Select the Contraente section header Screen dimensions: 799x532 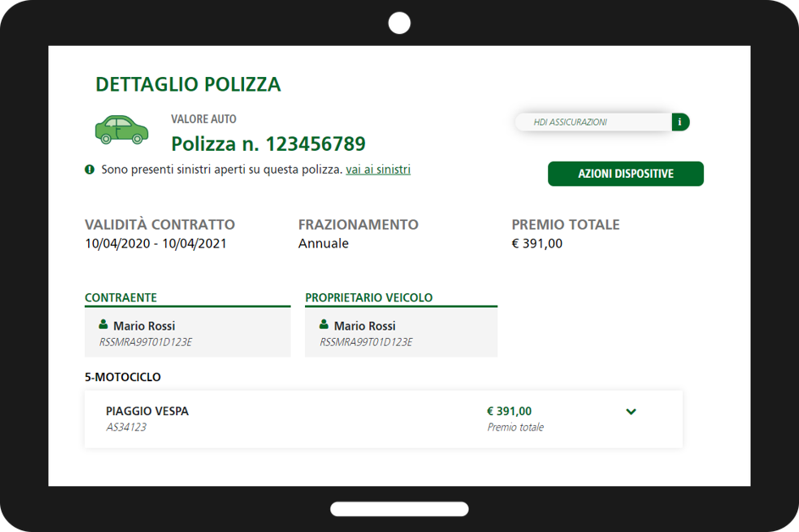click(121, 297)
